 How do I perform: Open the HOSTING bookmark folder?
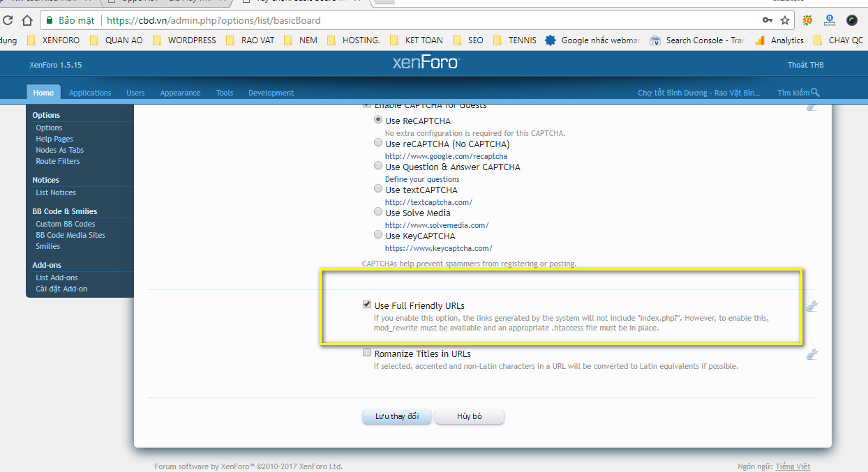(x=354, y=40)
